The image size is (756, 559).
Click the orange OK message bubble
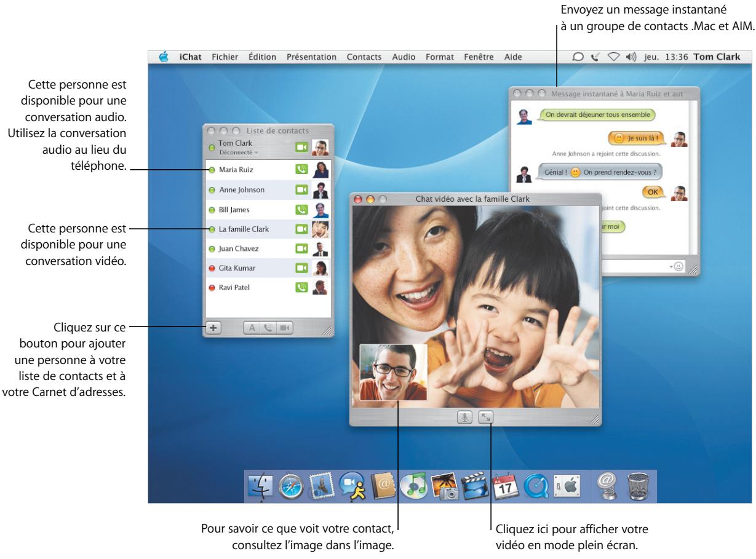653,192
